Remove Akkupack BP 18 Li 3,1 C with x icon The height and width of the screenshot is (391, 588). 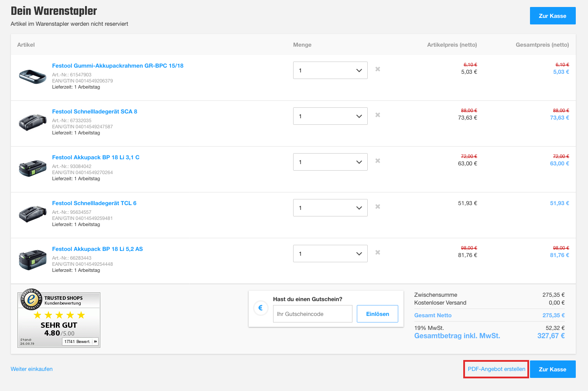coord(378,161)
